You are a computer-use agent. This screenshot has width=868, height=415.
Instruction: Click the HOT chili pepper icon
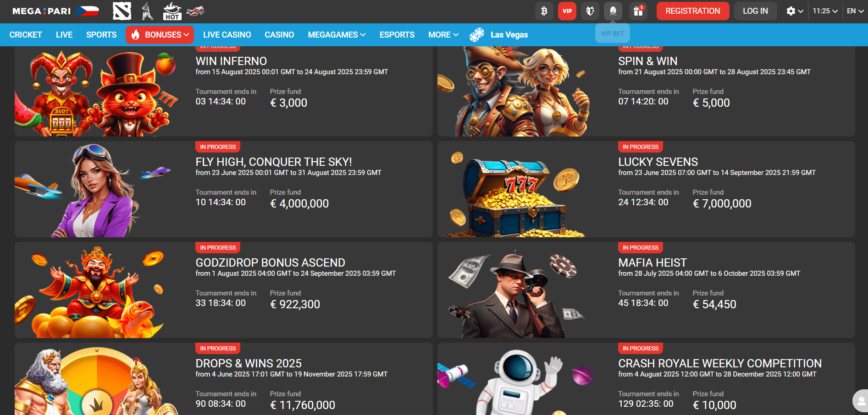[x=172, y=11]
